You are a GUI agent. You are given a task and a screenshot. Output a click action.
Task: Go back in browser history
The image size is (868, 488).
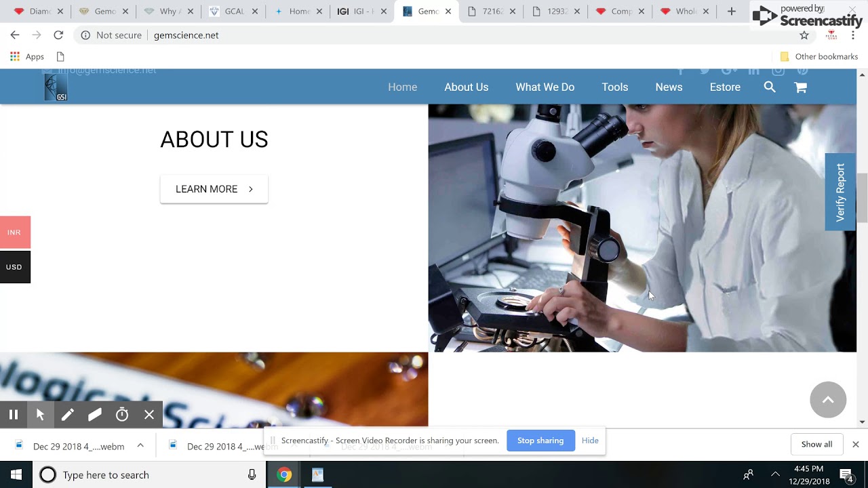click(15, 35)
